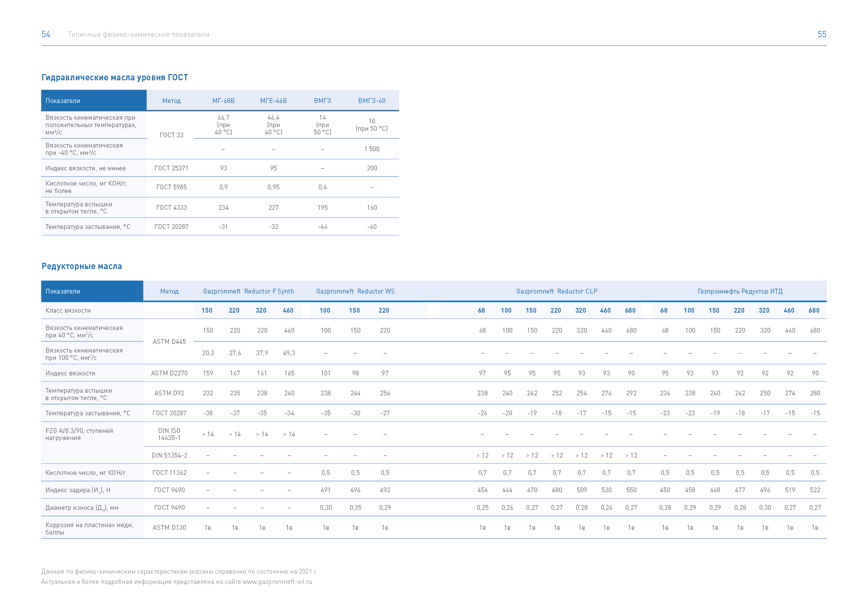Click the acid number value '0,95'

[x=273, y=187]
